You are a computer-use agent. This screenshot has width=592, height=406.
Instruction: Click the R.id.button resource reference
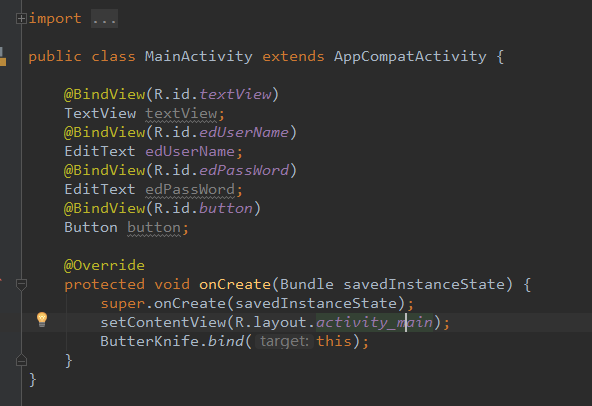click(x=226, y=208)
